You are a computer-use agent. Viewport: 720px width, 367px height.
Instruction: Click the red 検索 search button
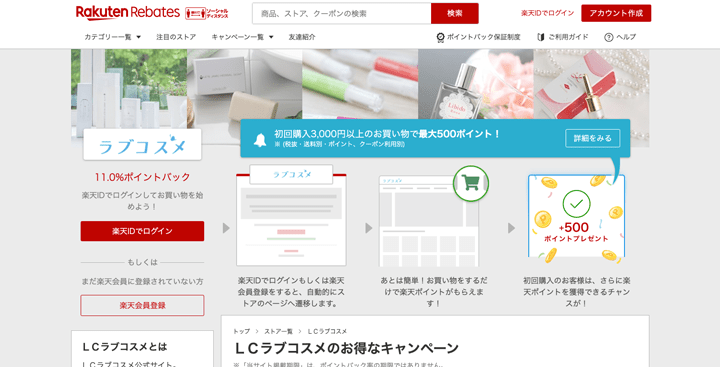tap(455, 13)
